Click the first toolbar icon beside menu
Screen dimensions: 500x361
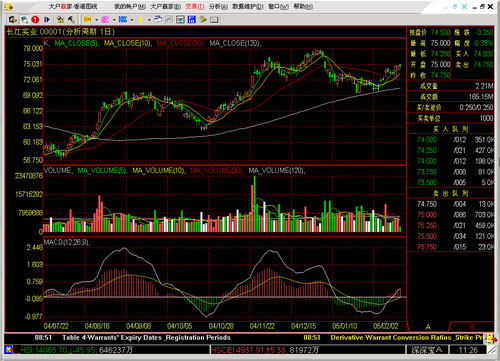coord(13,20)
